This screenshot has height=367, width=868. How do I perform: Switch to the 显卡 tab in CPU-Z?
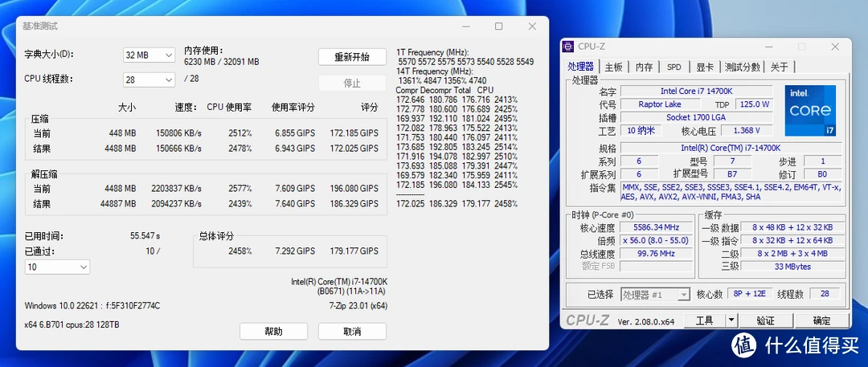point(705,67)
